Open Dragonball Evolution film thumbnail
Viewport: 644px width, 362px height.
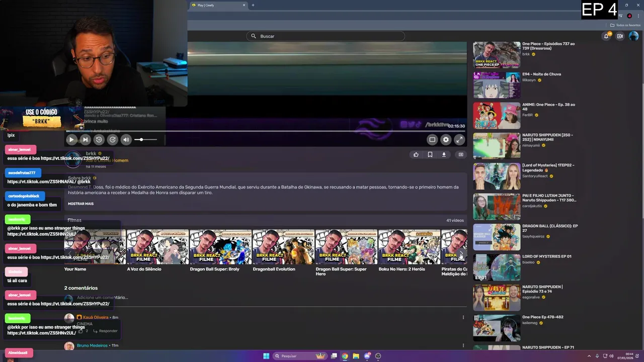(283, 247)
